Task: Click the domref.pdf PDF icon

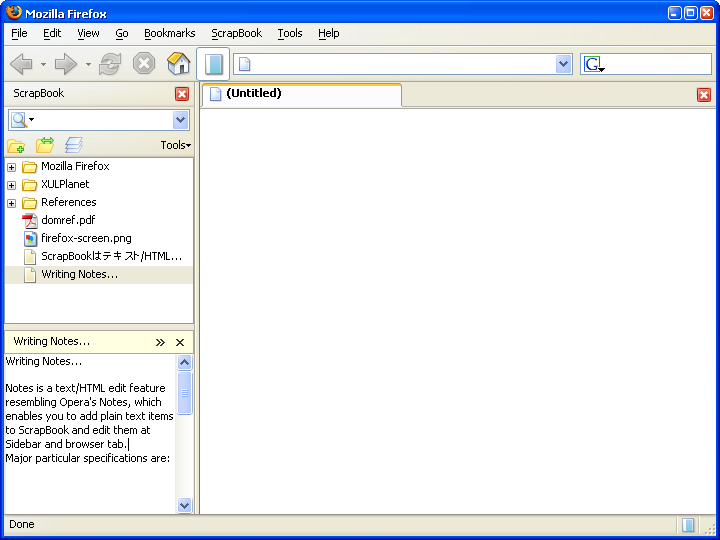Action: [30, 220]
